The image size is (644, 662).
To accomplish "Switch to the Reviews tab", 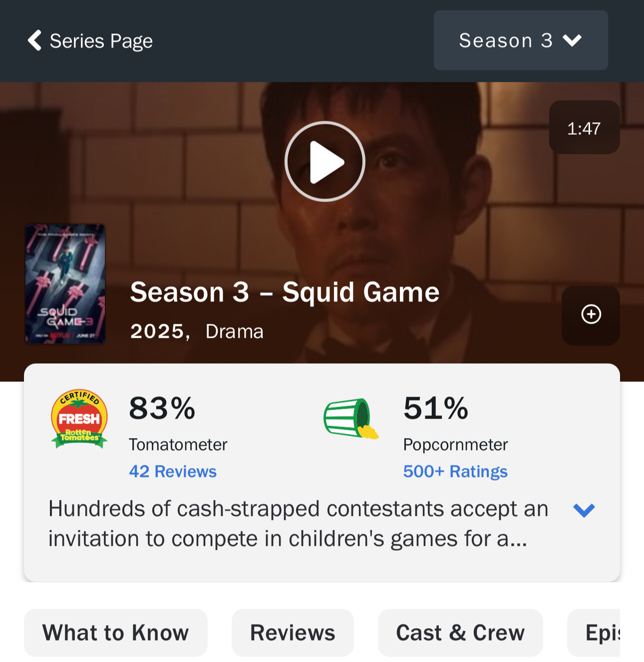I will (x=293, y=633).
